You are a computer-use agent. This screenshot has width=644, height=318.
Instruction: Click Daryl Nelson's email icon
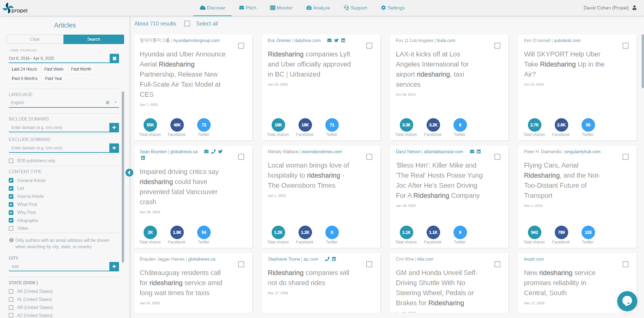point(472,152)
